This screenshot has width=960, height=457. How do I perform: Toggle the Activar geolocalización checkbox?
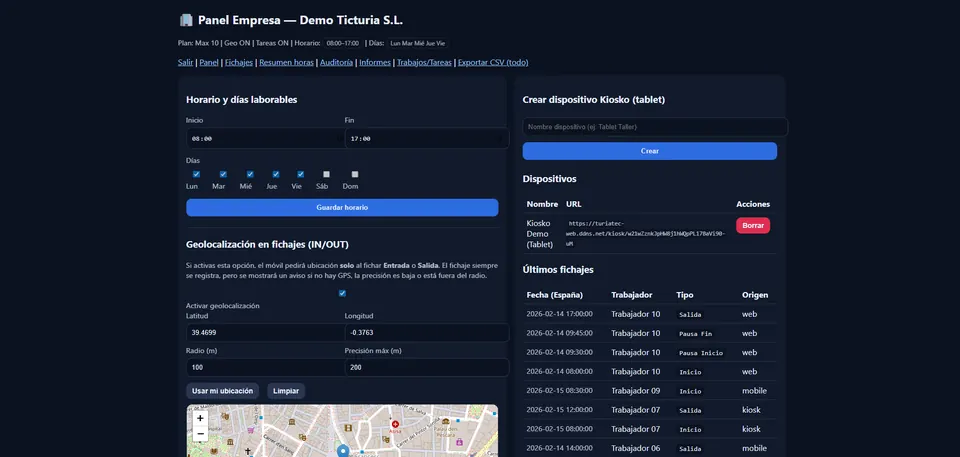(x=342, y=293)
